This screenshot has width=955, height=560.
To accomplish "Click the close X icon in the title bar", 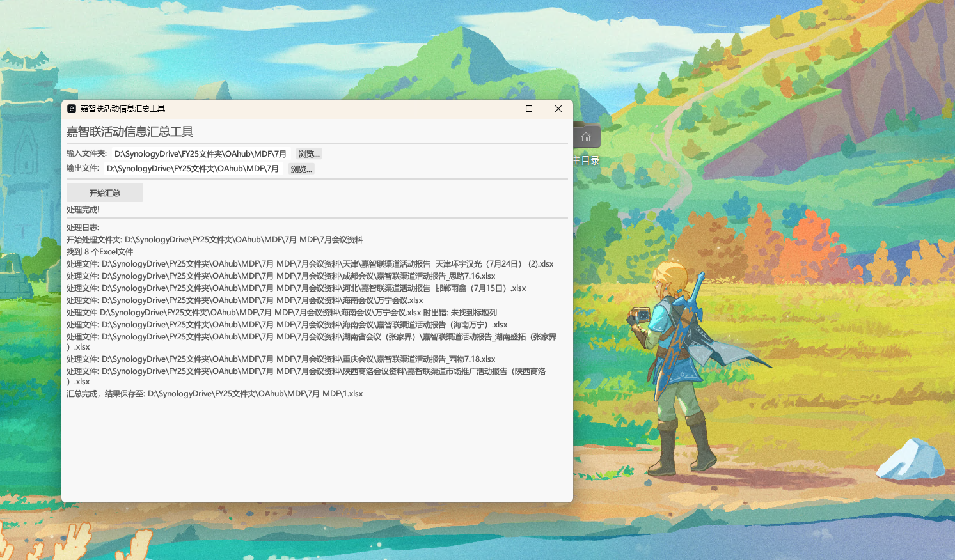I will (558, 109).
